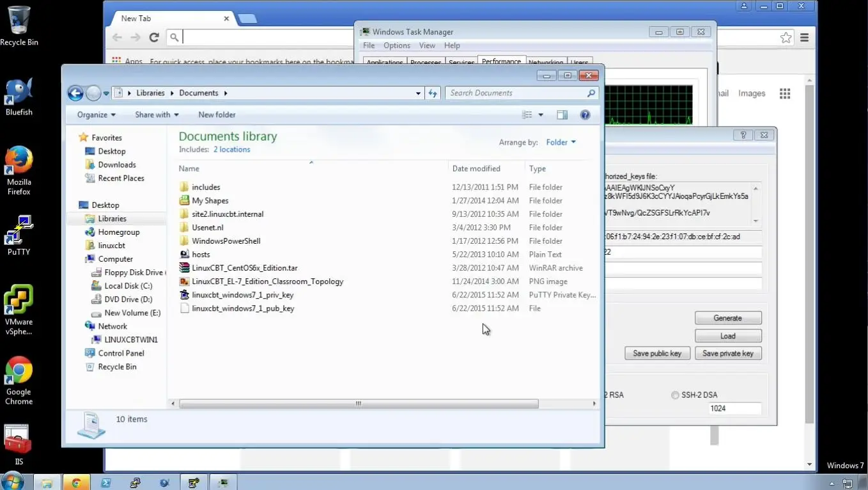Click the key bits field showing 1024
This screenshot has width=868, height=490.
tap(735, 409)
